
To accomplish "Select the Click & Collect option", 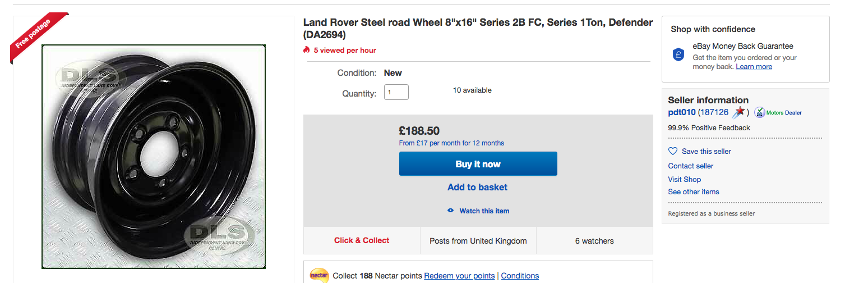I will point(362,240).
